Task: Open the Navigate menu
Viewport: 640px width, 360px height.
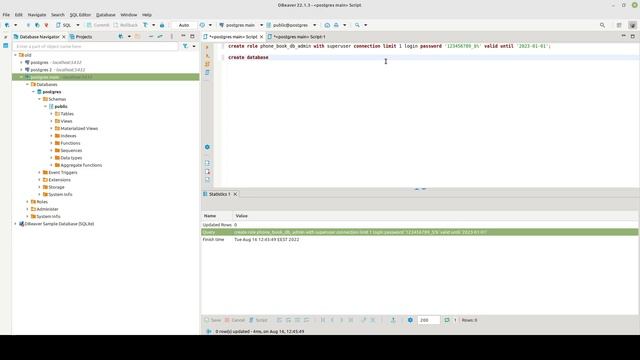Action: tap(37, 15)
